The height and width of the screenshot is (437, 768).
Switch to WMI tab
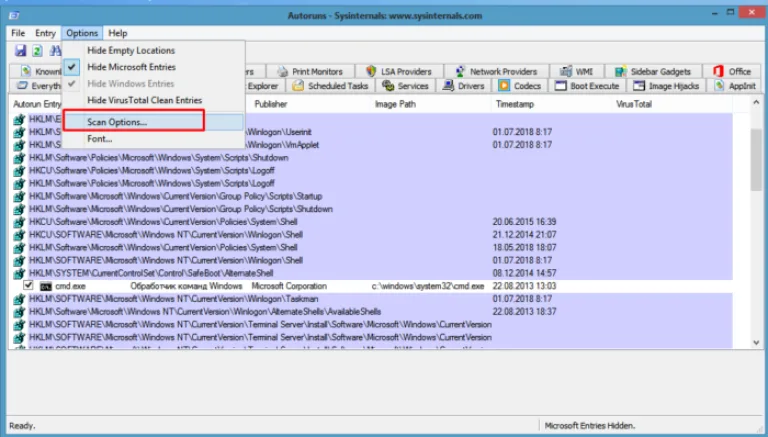[x=576, y=72]
